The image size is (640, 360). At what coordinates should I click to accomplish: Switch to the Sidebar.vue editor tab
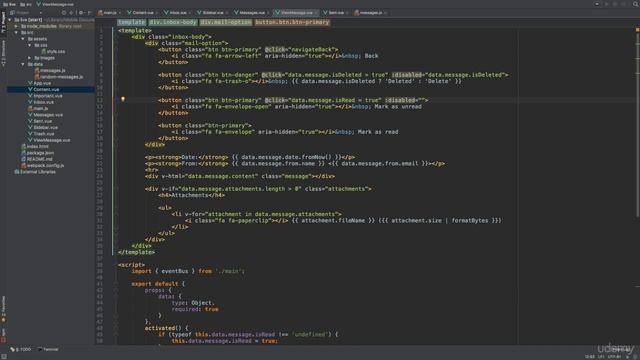(212, 13)
